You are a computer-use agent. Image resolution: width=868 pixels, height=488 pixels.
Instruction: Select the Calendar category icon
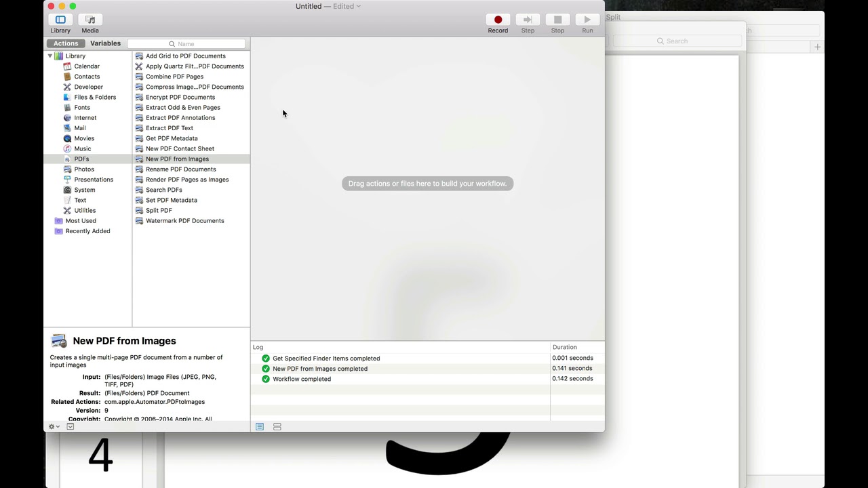point(67,66)
